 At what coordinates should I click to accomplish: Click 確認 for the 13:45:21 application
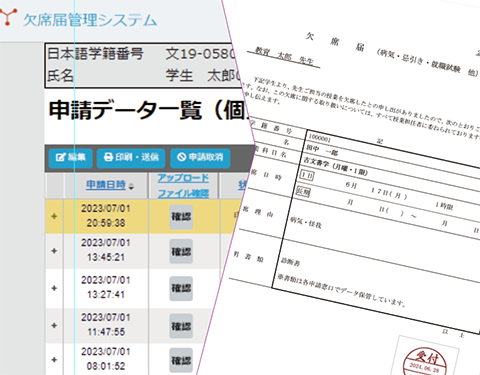181,251
